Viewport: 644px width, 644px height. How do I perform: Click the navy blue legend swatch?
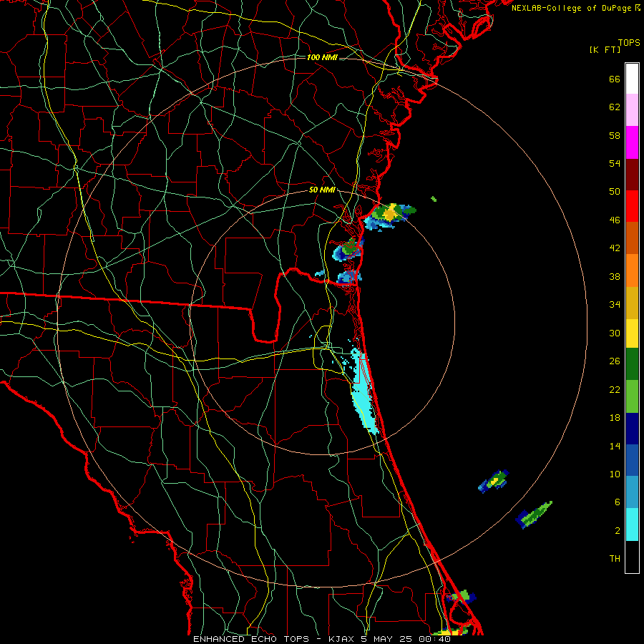(x=632, y=429)
